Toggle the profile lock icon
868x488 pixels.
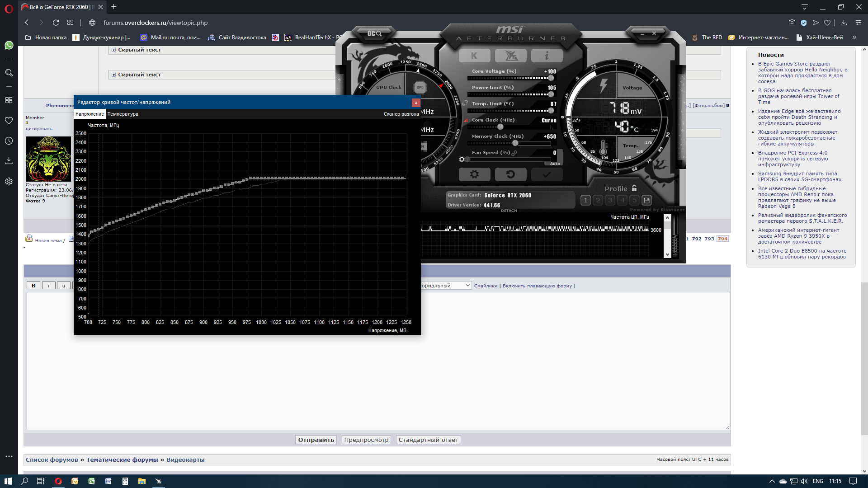tap(634, 188)
